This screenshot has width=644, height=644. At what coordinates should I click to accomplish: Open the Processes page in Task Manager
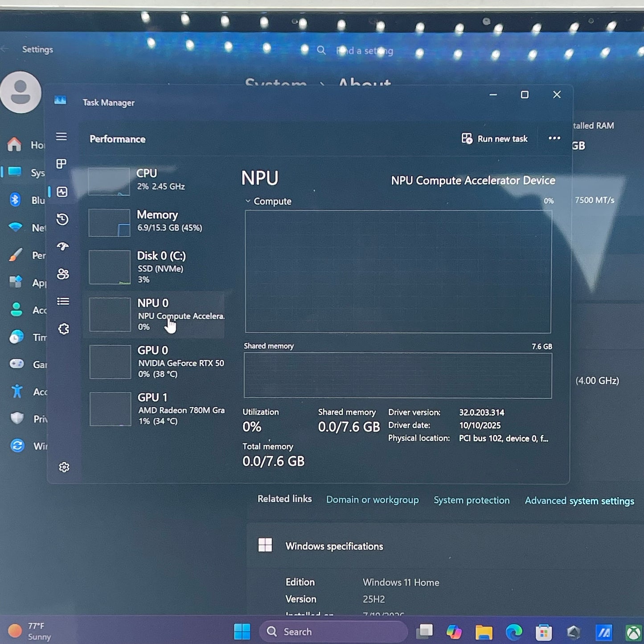coord(62,164)
